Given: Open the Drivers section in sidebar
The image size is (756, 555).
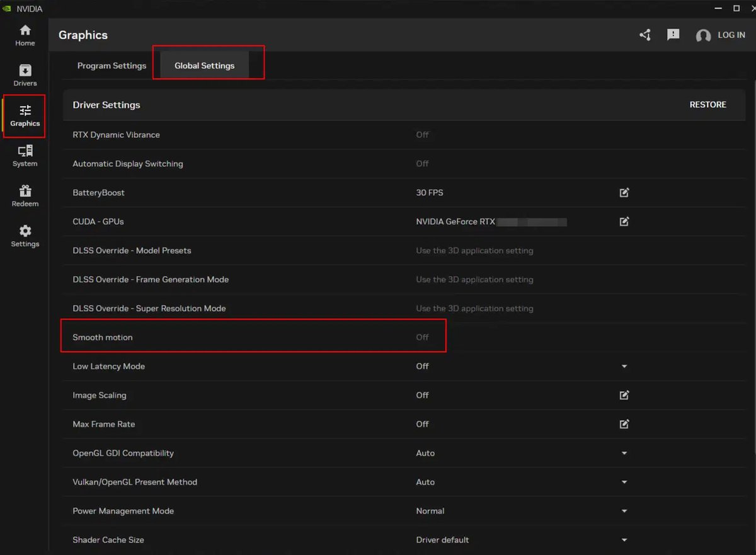Looking at the screenshot, I should click(25, 75).
